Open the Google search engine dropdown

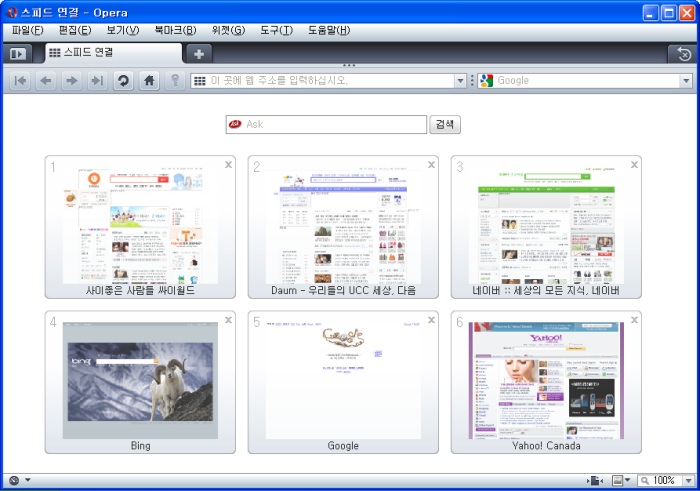coord(686,81)
